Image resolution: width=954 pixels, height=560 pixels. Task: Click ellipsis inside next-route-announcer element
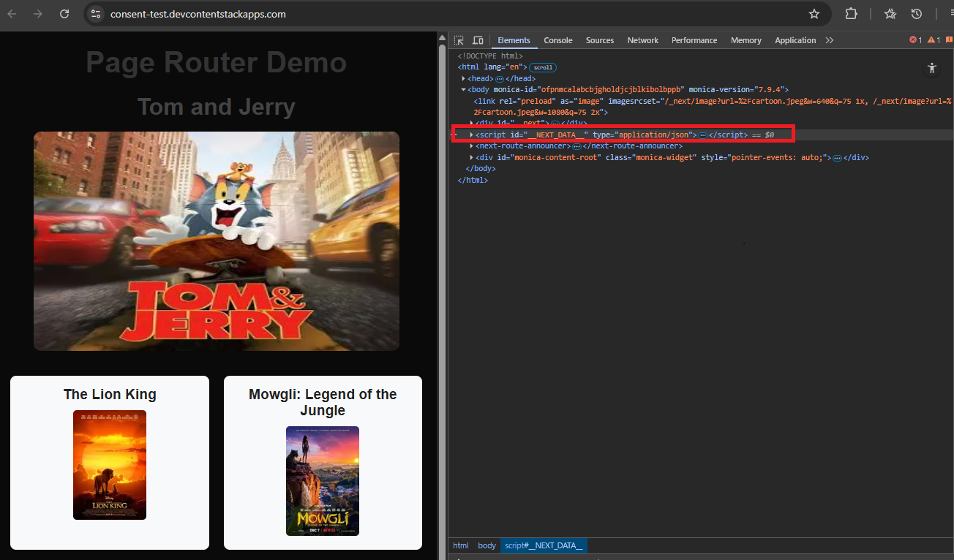[x=576, y=146]
